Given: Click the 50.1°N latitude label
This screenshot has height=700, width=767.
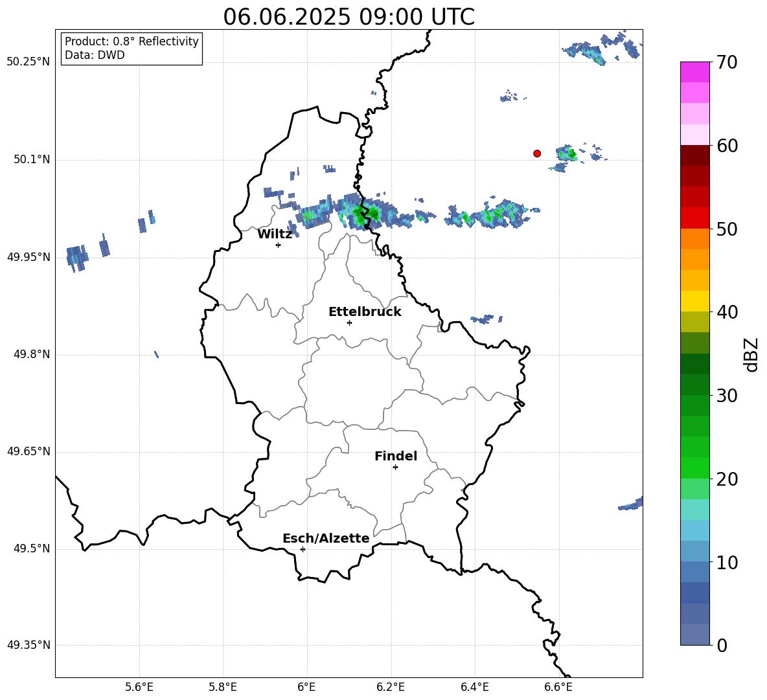Looking at the screenshot, I should [32, 160].
